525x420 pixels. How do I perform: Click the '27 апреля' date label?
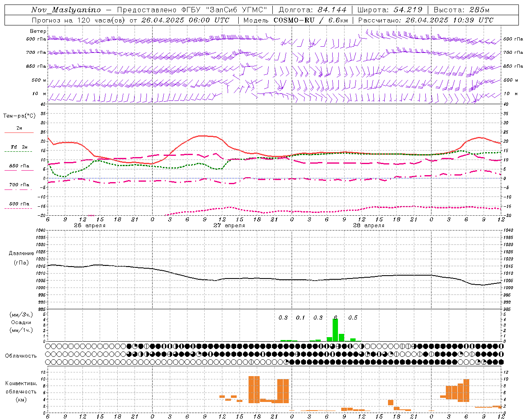(x=229, y=226)
